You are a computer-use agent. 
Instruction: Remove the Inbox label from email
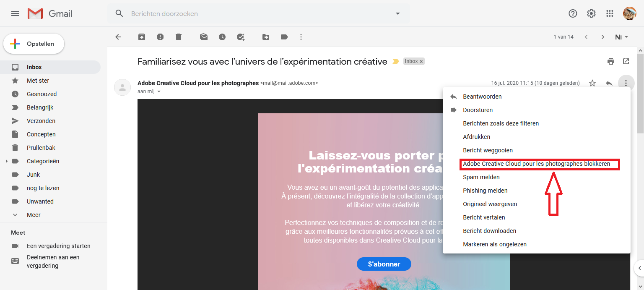[421, 61]
